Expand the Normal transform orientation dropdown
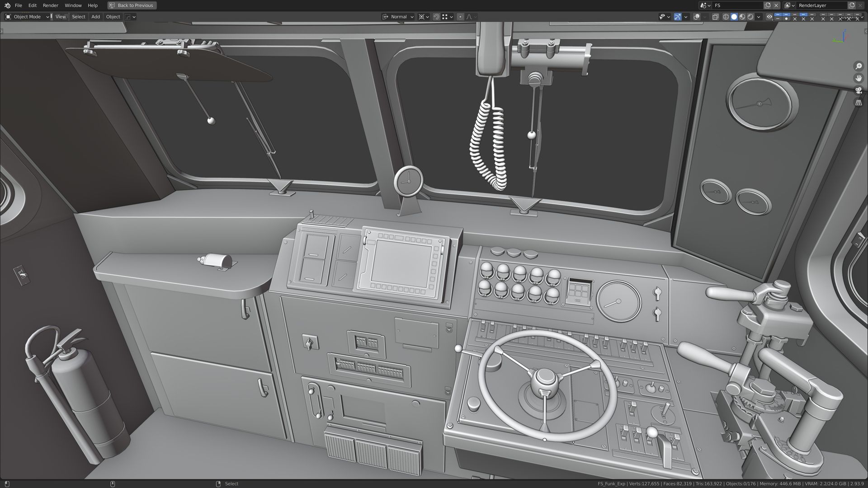The image size is (868, 488). pyautogui.click(x=398, y=17)
